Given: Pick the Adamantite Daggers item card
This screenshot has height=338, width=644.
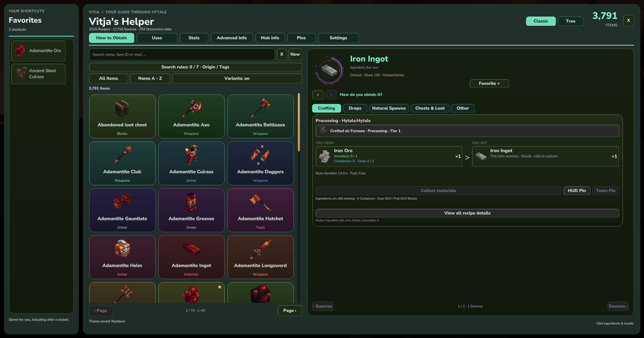Looking at the screenshot, I should click(261, 163).
